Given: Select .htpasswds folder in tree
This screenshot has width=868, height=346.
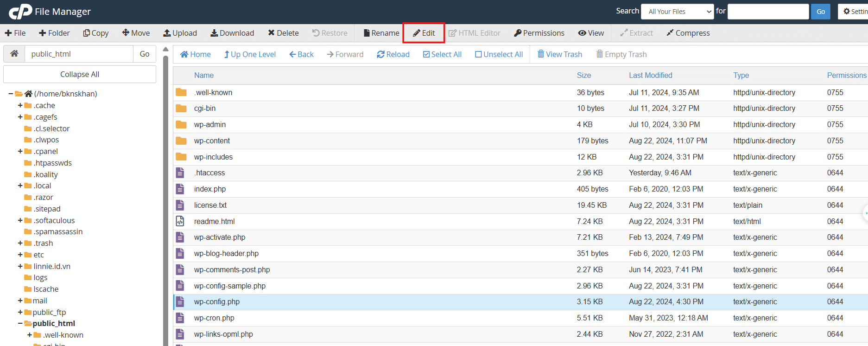Looking at the screenshot, I should click(52, 163).
